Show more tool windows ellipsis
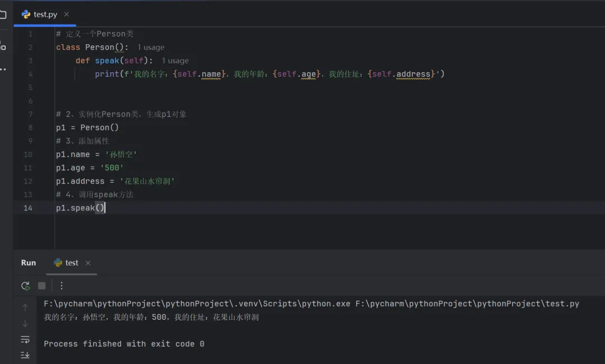This screenshot has height=364, width=605. tap(3, 69)
